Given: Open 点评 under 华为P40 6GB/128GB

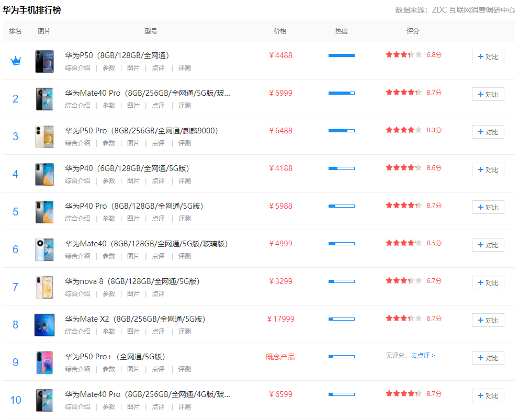Looking at the screenshot, I should coord(158,181).
